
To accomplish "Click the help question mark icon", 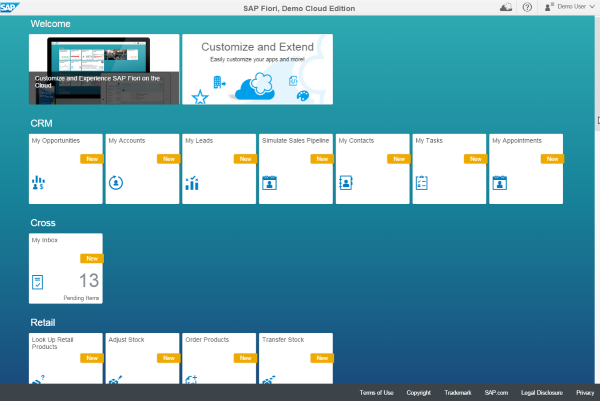I will (527, 7).
